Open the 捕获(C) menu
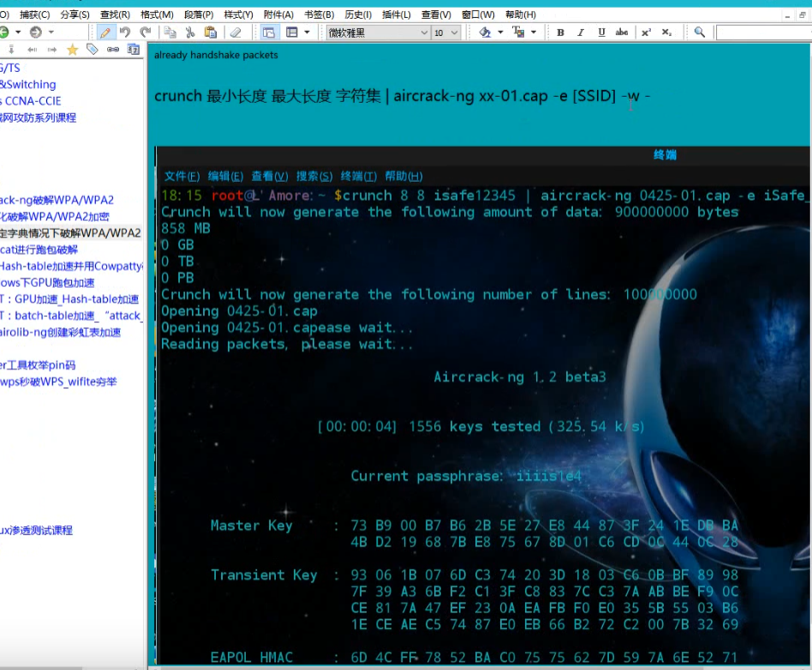The width and height of the screenshot is (812, 670). pos(35,15)
